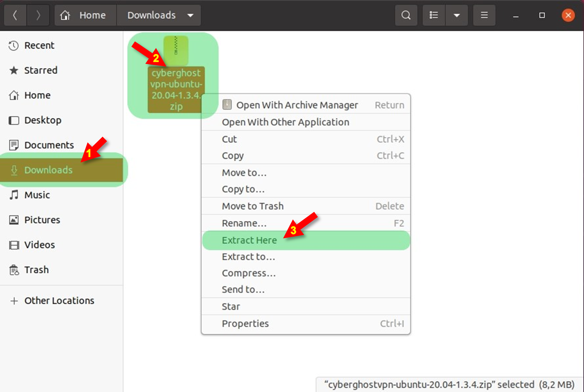The width and height of the screenshot is (584, 392).
Task: Choose Open With Archive Manager
Action: tap(306, 105)
